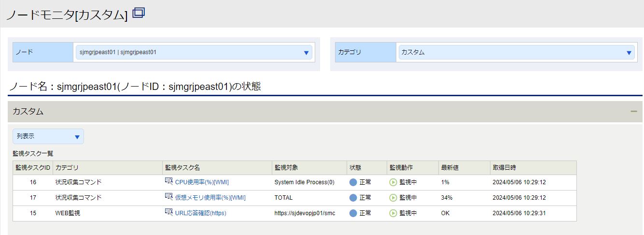Click the 監視タスク一覧 label
Screen dimensions: 644x235
point(33,153)
